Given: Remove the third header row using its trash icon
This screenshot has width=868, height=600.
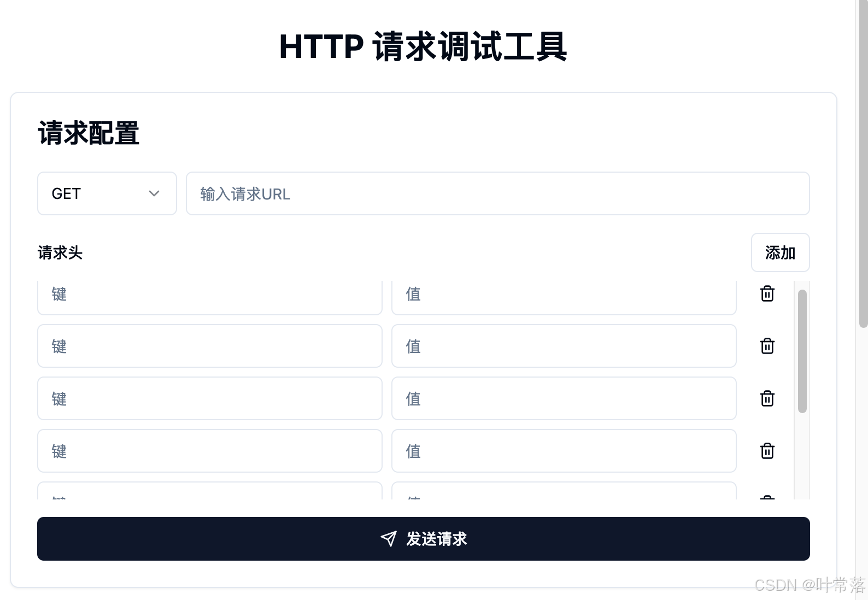Looking at the screenshot, I should (x=767, y=398).
